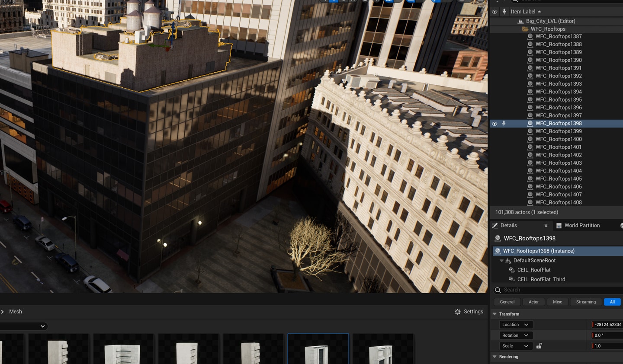Collapse the DefaultSceneRoot component tree
The width and height of the screenshot is (623, 364).
coord(502,261)
